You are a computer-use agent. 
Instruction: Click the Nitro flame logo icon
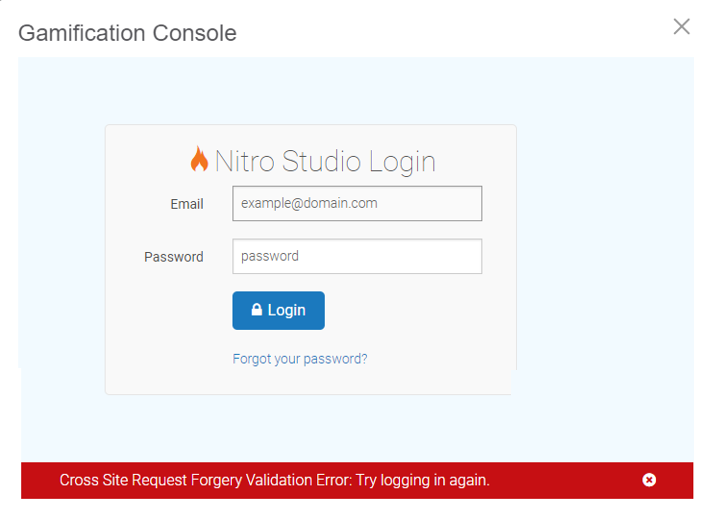pyautogui.click(x=199, y=159)
